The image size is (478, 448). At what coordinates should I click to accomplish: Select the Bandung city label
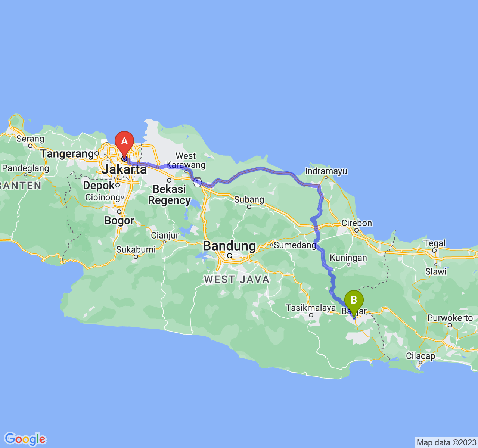[229, 246]
